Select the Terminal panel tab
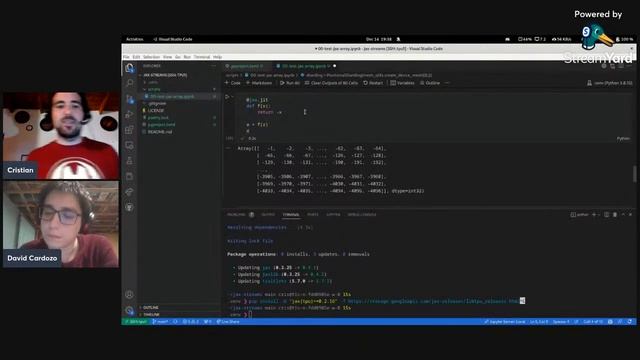The width and height of the screenshot is (640, 360). 291,214
